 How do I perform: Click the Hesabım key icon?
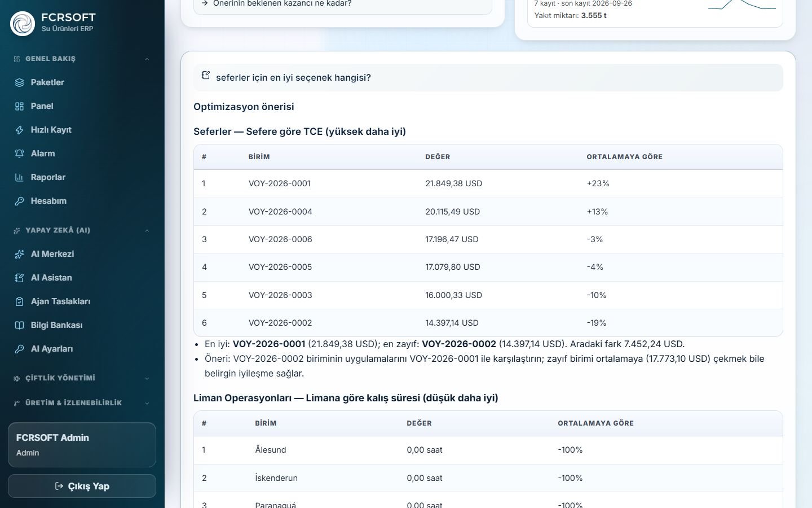point(19,201)
